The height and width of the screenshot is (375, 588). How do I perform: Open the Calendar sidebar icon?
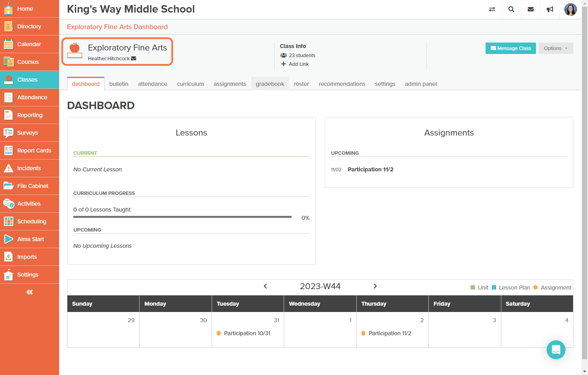pyautogui.click(x=9, y=44)
